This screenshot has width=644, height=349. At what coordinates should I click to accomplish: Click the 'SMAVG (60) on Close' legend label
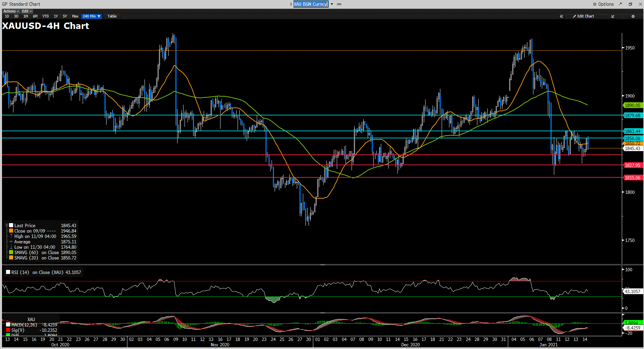point(37,252)
